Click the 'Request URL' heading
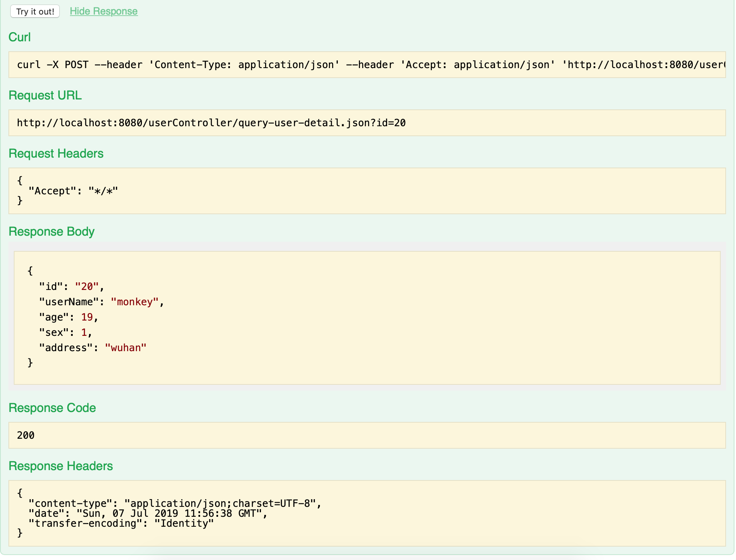 coord(45,95)
